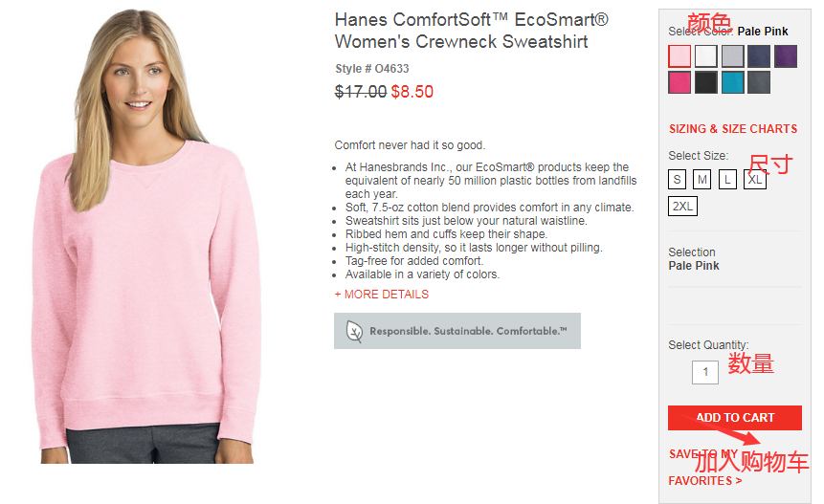Image resolution: width=824 pixels, height=504 pixels.
Task: Pick the light gray color swatch
Action: pos(732,56)
